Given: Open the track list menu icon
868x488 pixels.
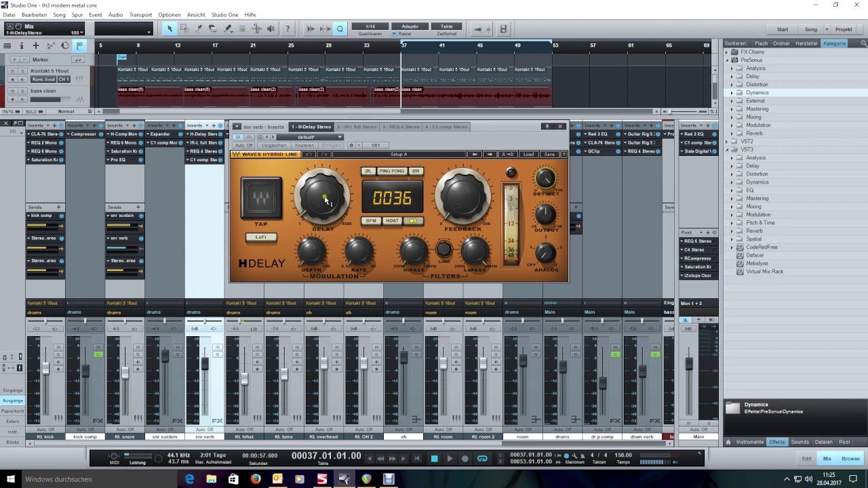Looking at the screenshot, I should [7, 45].
